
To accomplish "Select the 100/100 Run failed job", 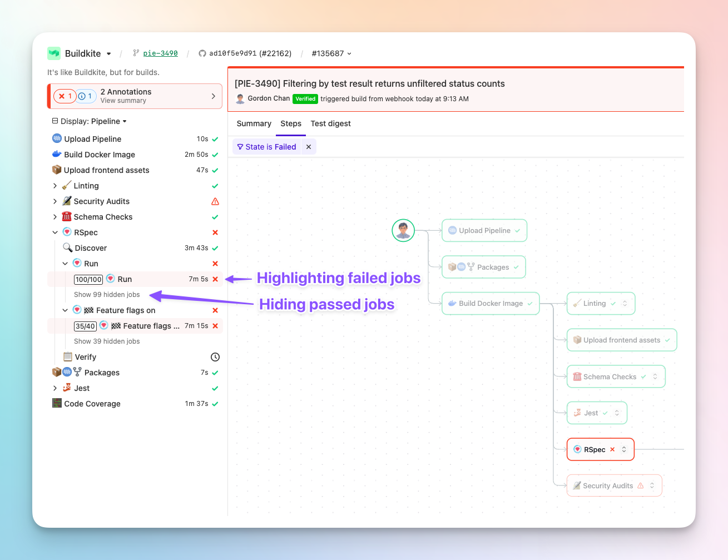I will 135,279.
